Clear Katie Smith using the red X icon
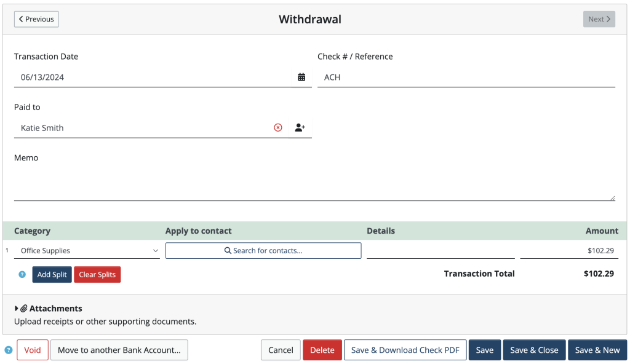 point(277,127)
